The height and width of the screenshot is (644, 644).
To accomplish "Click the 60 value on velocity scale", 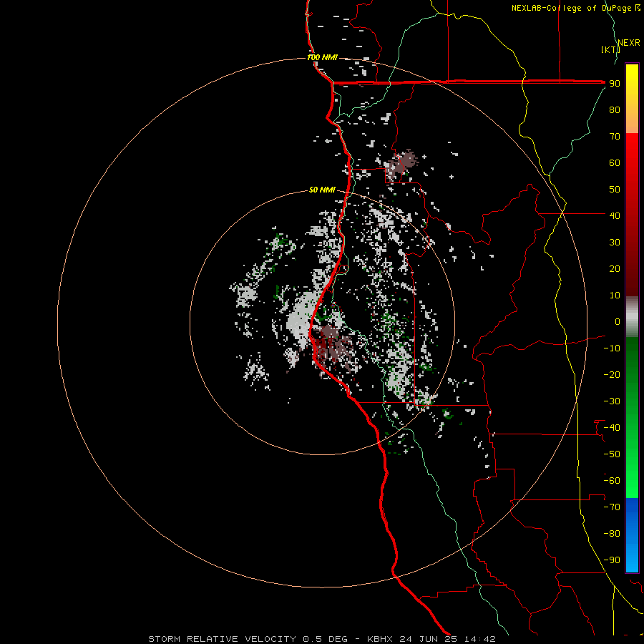I will pyautogui.click(x=615, y=162).
